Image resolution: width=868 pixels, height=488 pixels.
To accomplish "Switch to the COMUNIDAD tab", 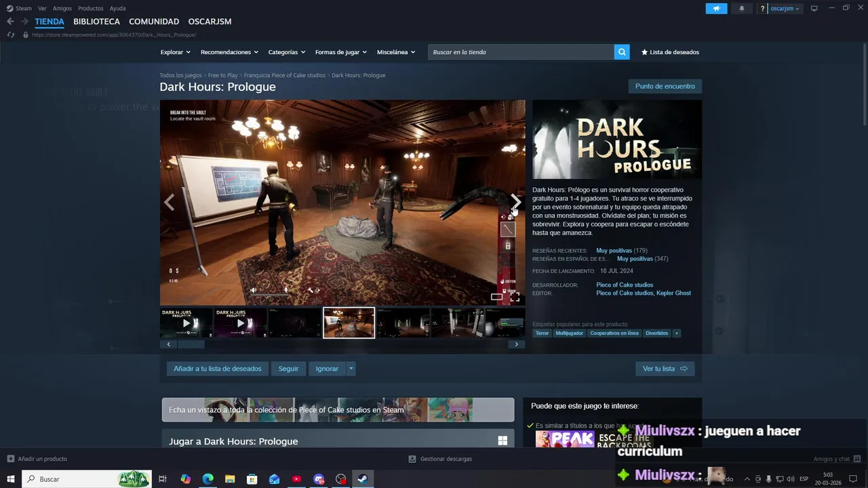I will tap(154, 21).
